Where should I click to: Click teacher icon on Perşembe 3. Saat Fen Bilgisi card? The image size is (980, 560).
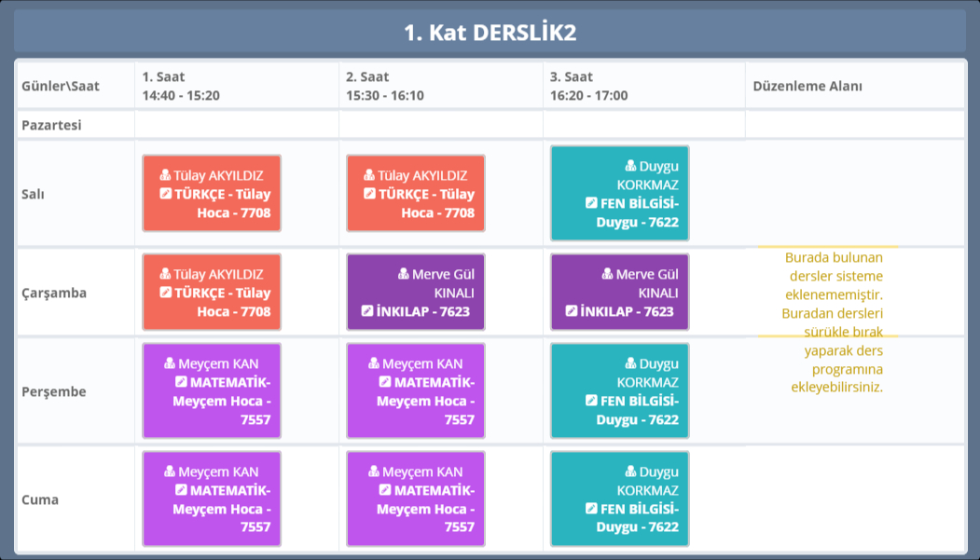point(630,363)
